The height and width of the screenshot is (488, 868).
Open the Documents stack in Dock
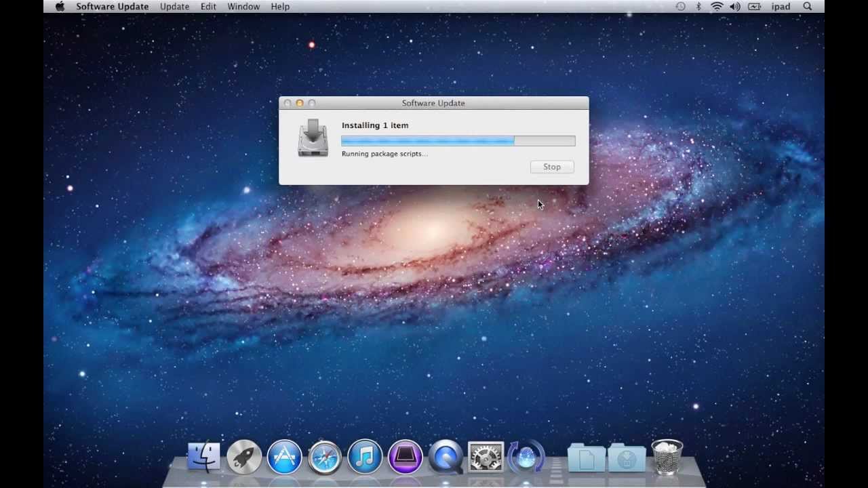(587, 457)
